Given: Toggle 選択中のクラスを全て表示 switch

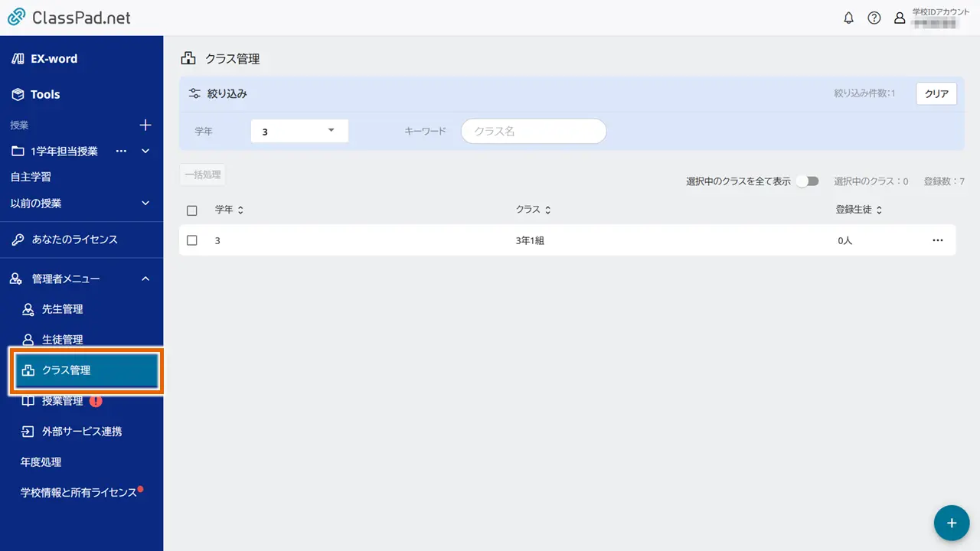Looking at the screenshot, I should click(x=807, y=181).
